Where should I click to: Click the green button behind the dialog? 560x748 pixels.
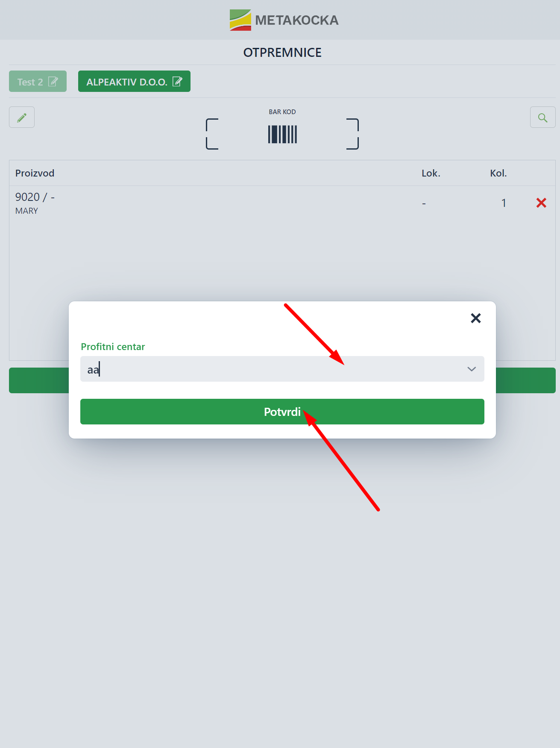coord(38,380)
